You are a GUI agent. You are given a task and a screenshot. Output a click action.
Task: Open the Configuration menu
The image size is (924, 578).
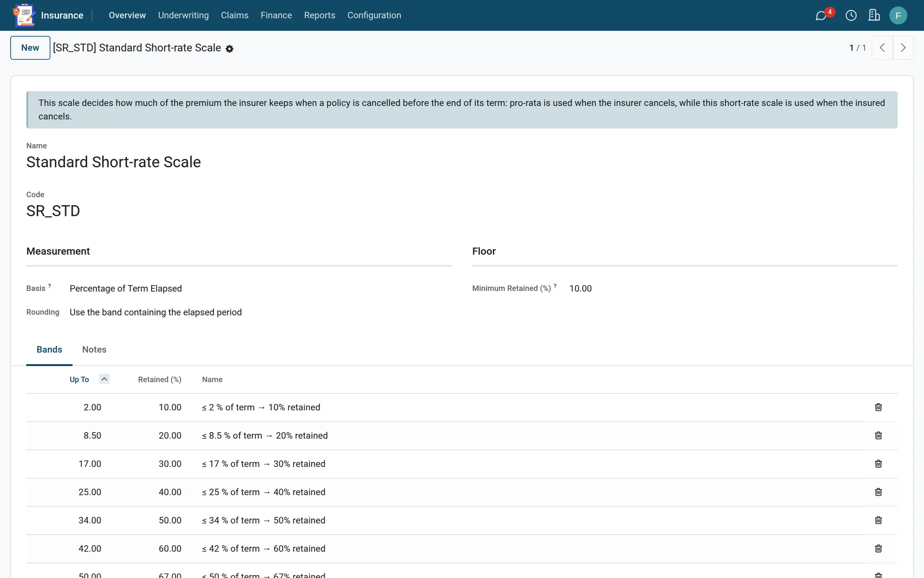tap(374, 15)
